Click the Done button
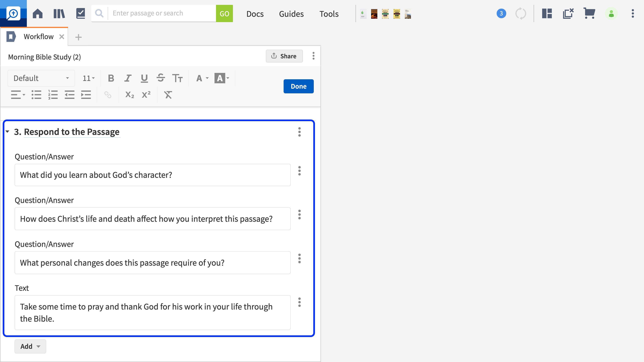The height and width of the screenshot is (362, 644). point(299,86)
